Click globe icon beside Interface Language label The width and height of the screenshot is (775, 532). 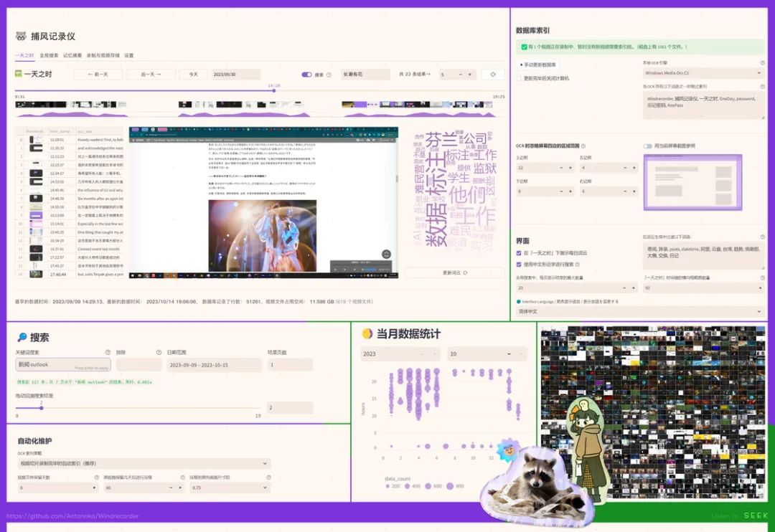pyautogui.click(x=519, y=301)
